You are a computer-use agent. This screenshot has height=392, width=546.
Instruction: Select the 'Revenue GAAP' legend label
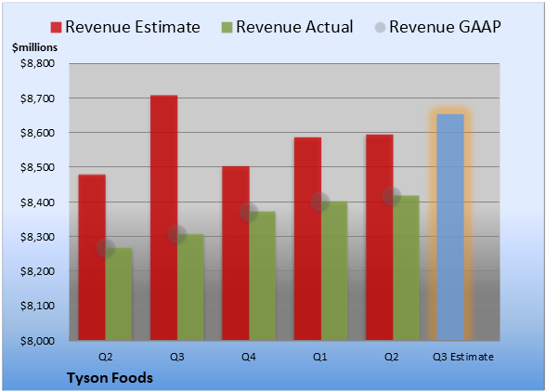click(445, 27)
